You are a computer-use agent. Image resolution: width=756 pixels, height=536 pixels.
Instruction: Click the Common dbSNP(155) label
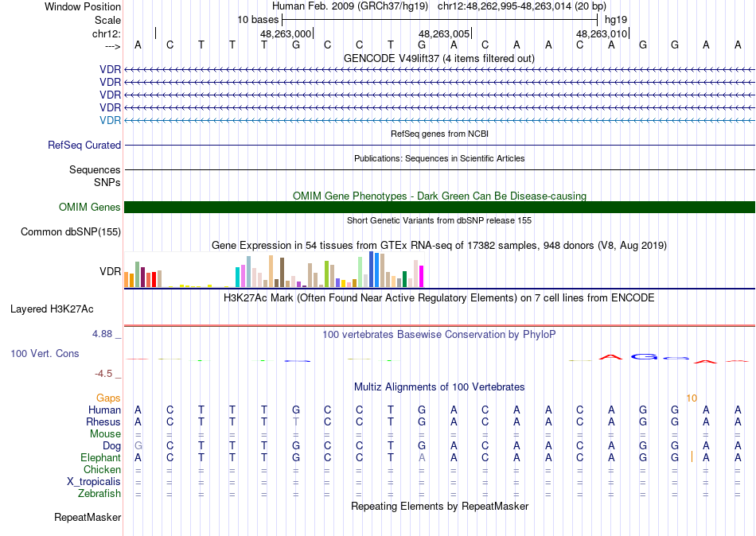[x=71, y=232]
